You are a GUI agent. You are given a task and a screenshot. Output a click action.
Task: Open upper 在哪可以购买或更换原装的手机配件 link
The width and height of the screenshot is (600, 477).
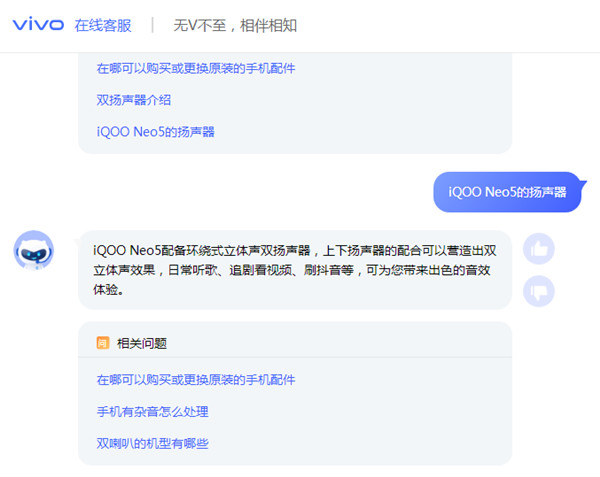[196, 68]
